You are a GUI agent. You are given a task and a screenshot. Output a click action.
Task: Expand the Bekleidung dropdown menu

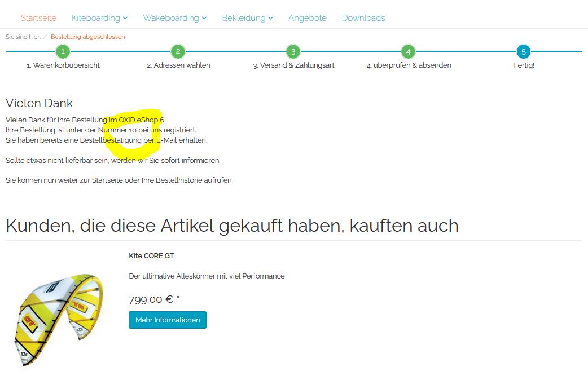tap(247, 18)
